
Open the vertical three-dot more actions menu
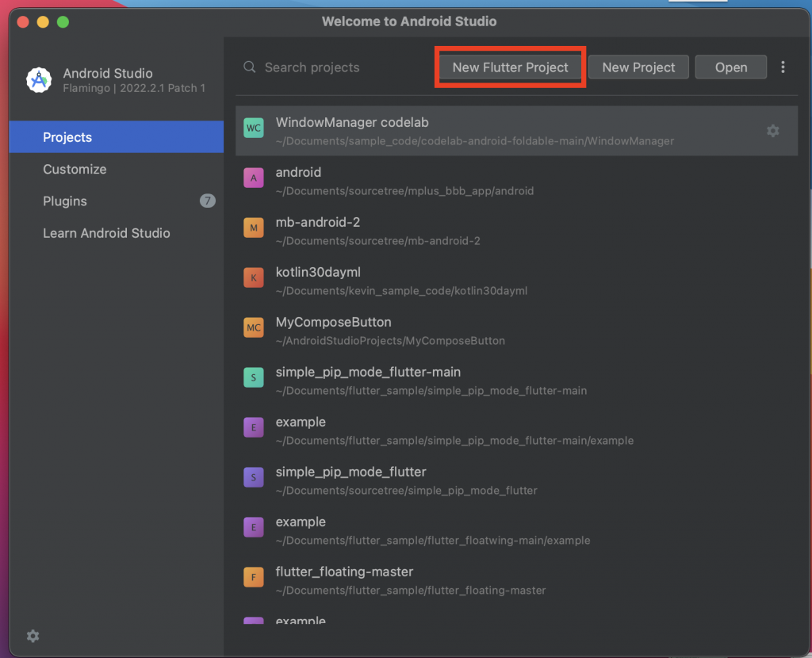pyautogui.click(x=783, y=67)
